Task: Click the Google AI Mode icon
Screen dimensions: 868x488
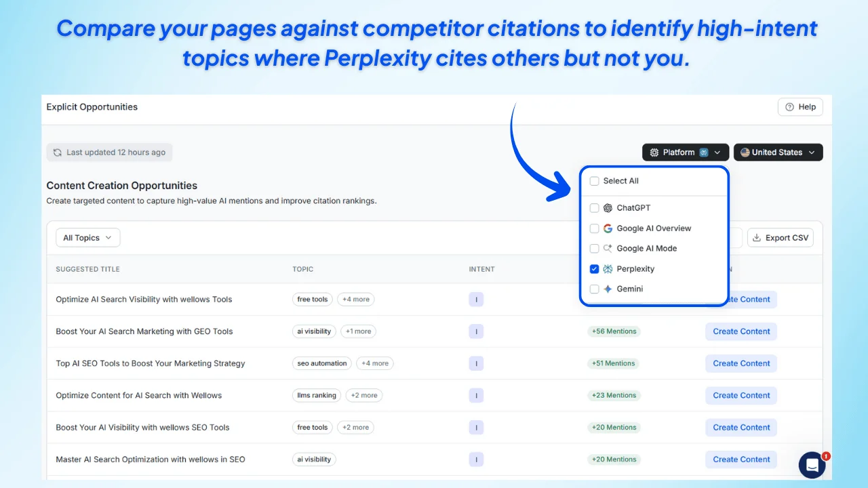Action: pyautogui.click(x=608, y=248)
